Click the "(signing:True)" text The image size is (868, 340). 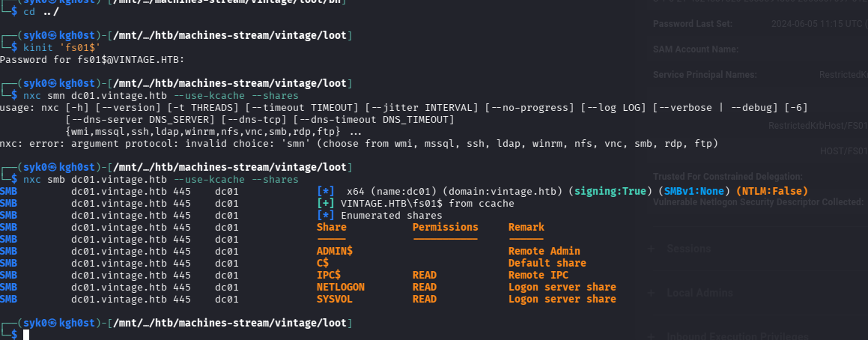pyautogui.click(x=610, y=191)
